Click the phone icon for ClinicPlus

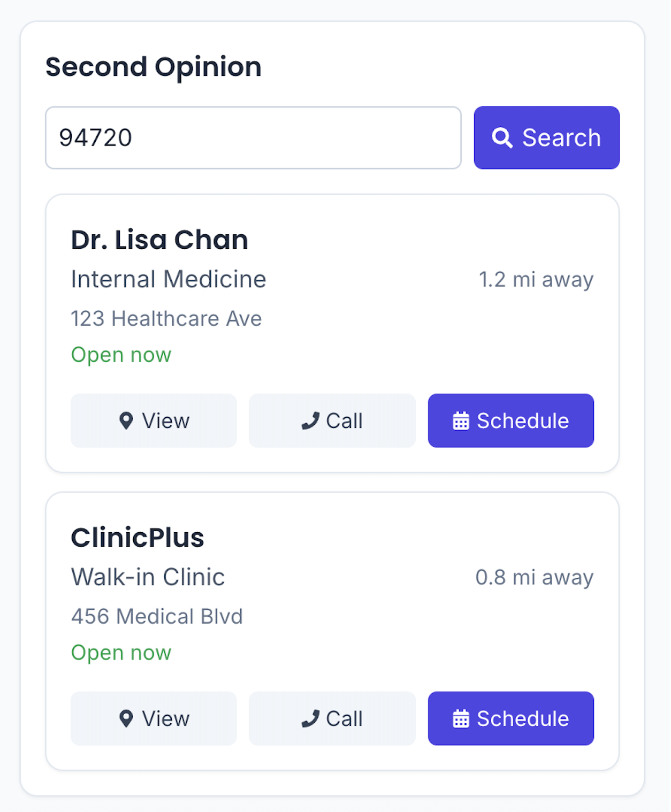click(x=310, y=719)
